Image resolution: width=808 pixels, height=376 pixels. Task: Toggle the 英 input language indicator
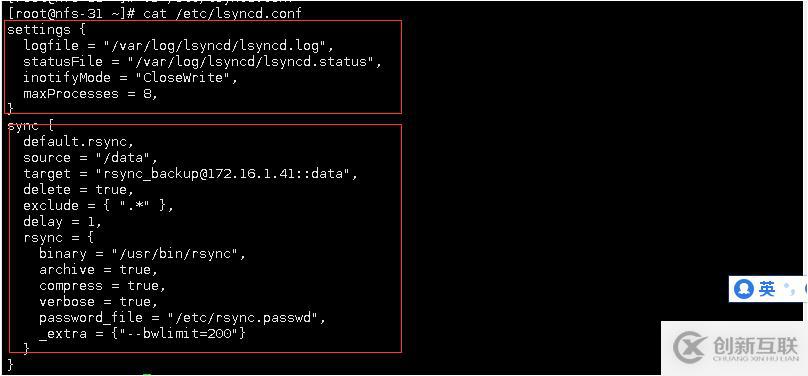pos(767,289)
